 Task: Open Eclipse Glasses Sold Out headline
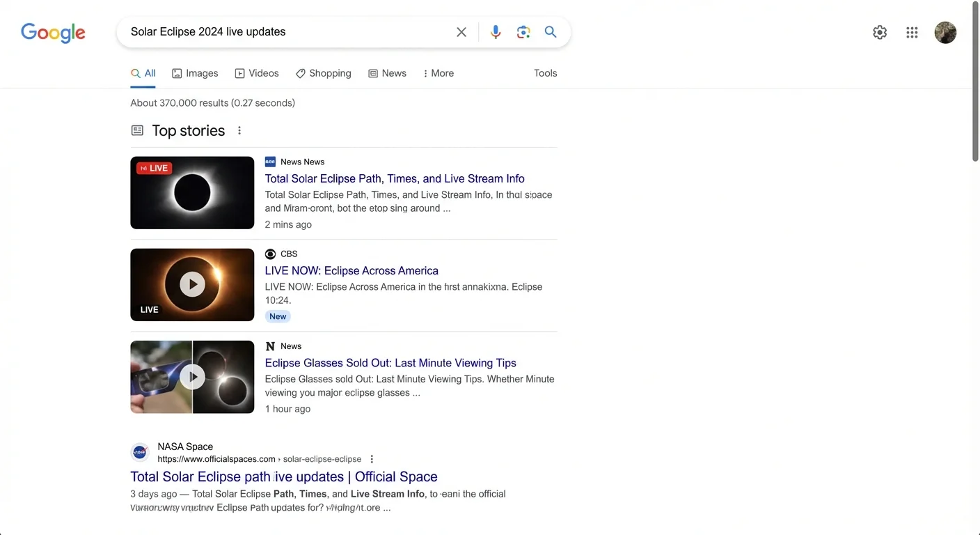tap(390, 363)
